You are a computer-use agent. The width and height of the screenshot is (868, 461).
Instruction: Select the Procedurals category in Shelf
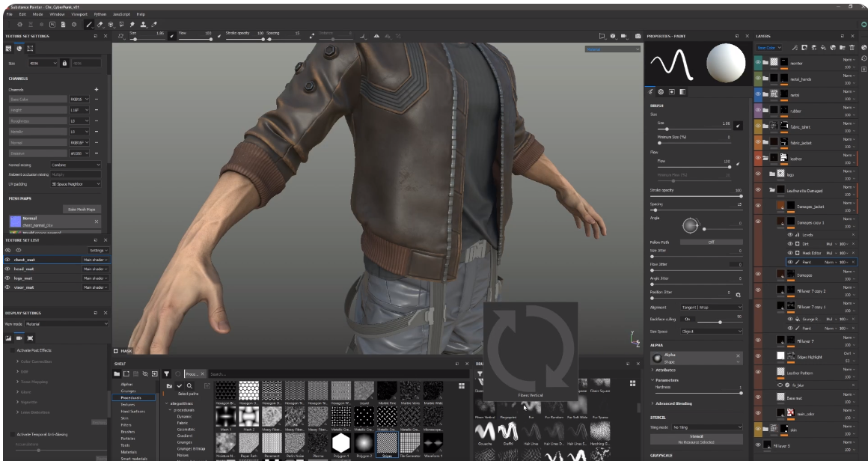pos(131,397)
